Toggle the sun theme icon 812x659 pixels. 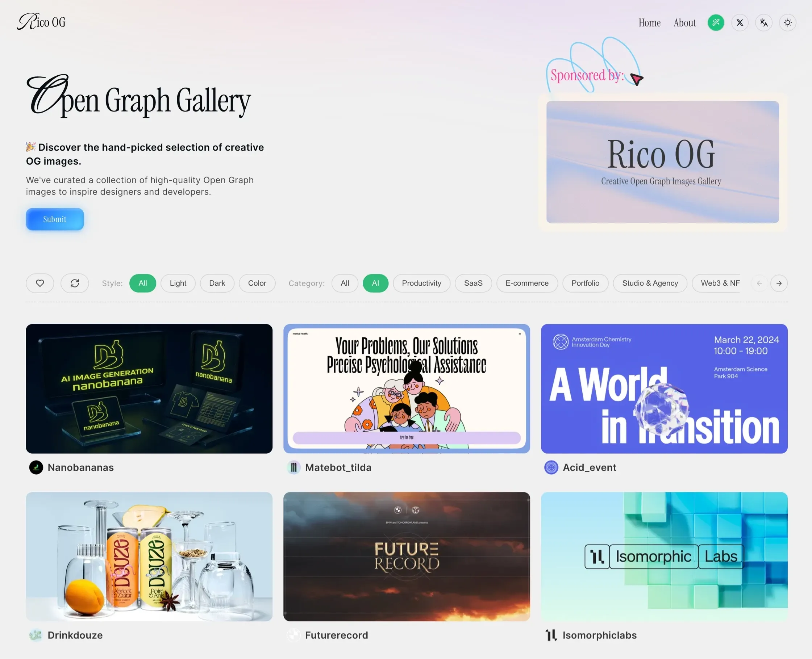click(x=787, y=23)
